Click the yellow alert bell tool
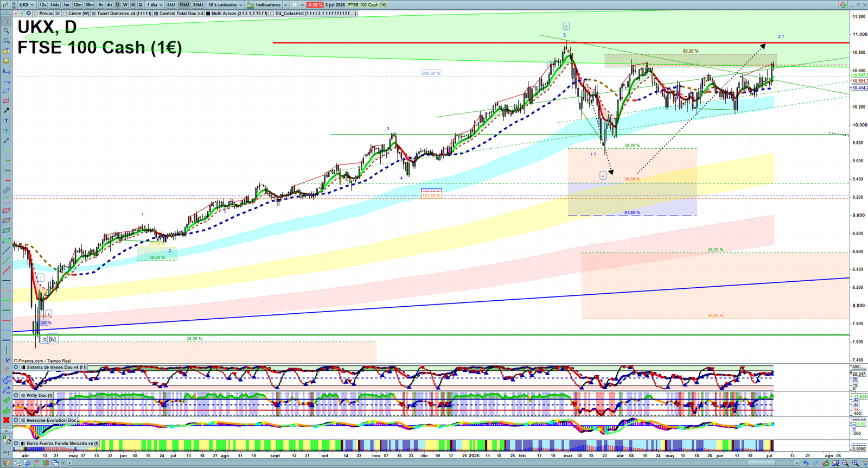Image resolution: width=868 pixels, height=468 pixels. [x=6, y=60]
